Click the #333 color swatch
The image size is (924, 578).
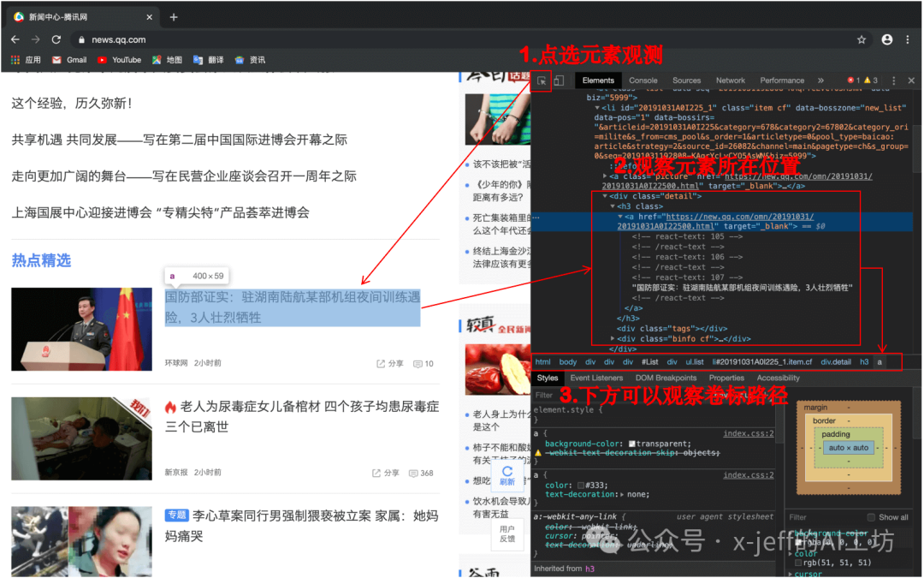pyautogui.click(x=580, y=486)
